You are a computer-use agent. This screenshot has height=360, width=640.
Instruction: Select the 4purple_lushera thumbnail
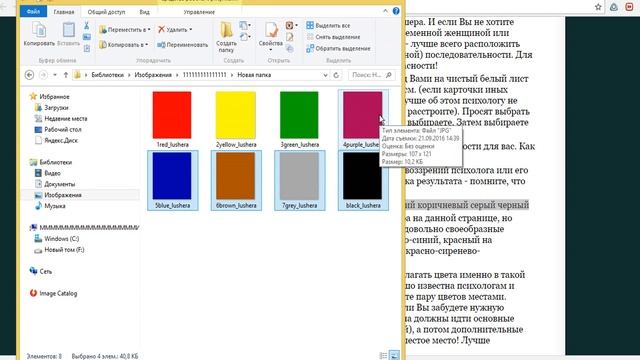click(362, 115)
